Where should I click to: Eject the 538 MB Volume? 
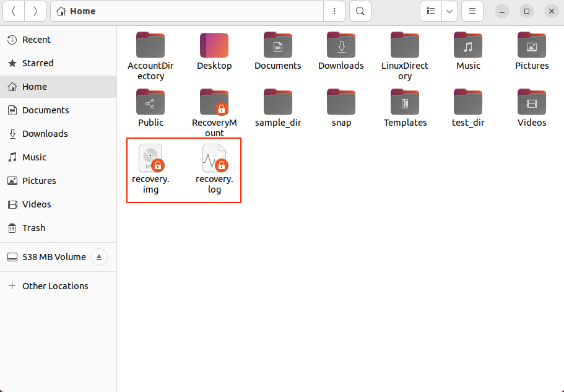click(x=99, y=257)
